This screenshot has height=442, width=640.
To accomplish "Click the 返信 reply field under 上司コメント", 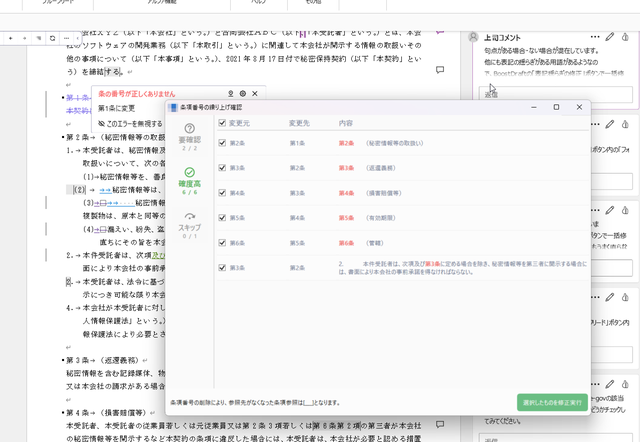I will pyautogui.click(x=556, y=95).
